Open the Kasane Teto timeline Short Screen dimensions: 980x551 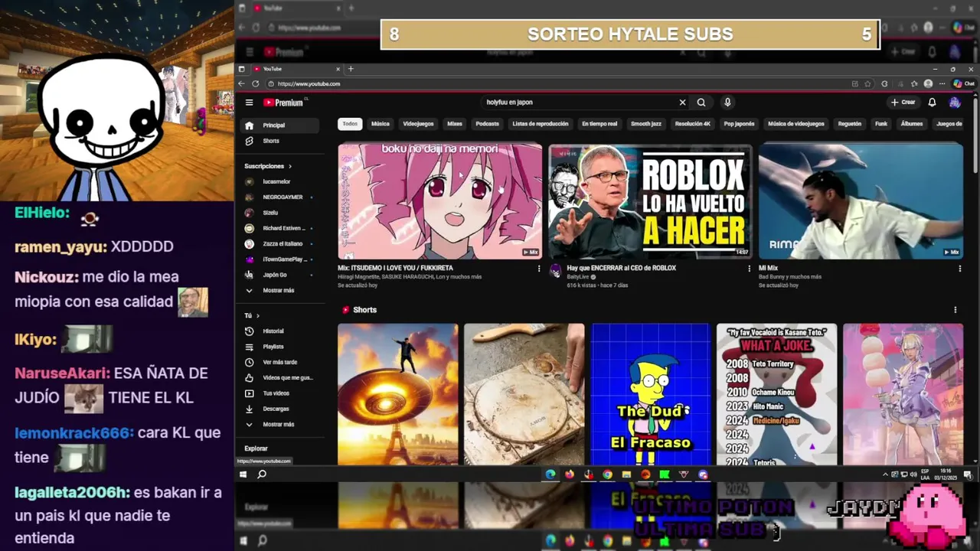click(777, 394)
